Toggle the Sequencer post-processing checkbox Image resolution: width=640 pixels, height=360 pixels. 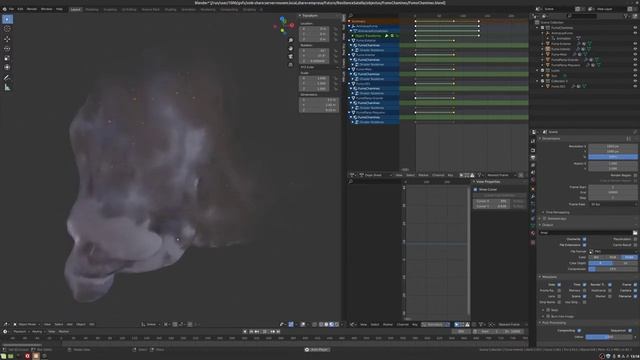[630, 331]
